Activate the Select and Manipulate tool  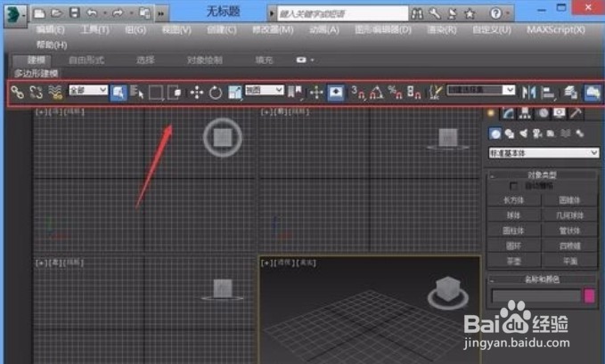[x=316, y=93]
